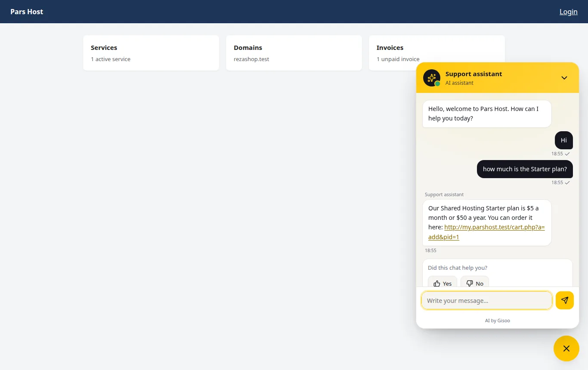Collapse chat with the header chevron
The height and width of the screenshot is (370, 588).
[564, 78]
